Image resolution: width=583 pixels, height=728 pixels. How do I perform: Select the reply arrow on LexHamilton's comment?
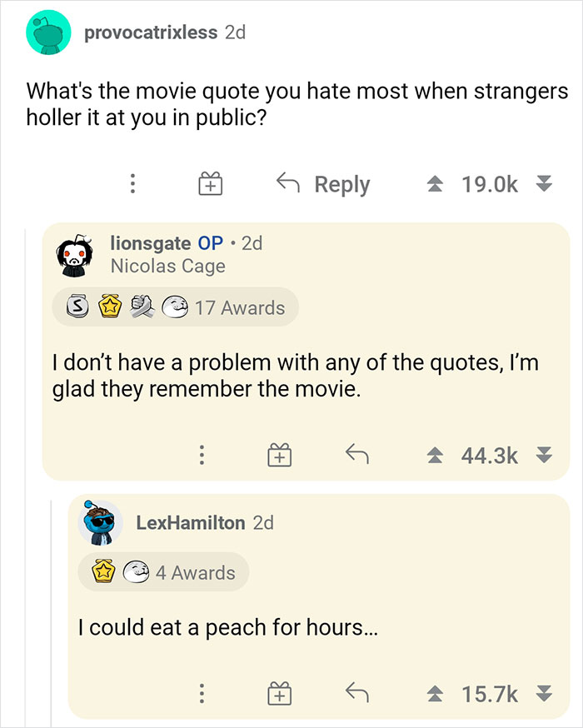[356, 692]
